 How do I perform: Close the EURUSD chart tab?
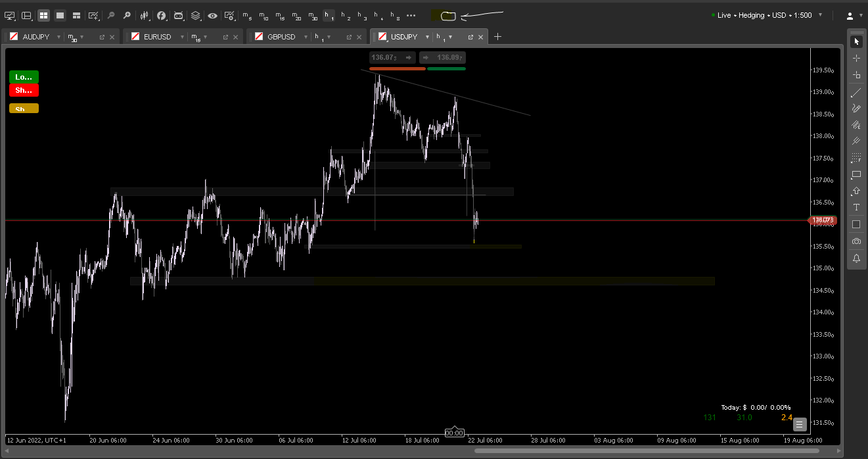[x=235, y=37]
